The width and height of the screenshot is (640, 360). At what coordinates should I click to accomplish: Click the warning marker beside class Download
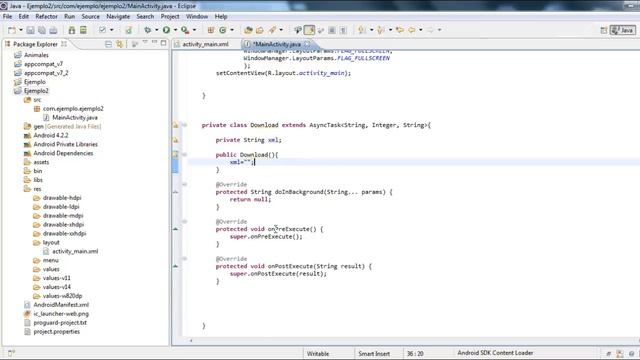[x=176, y=125]
